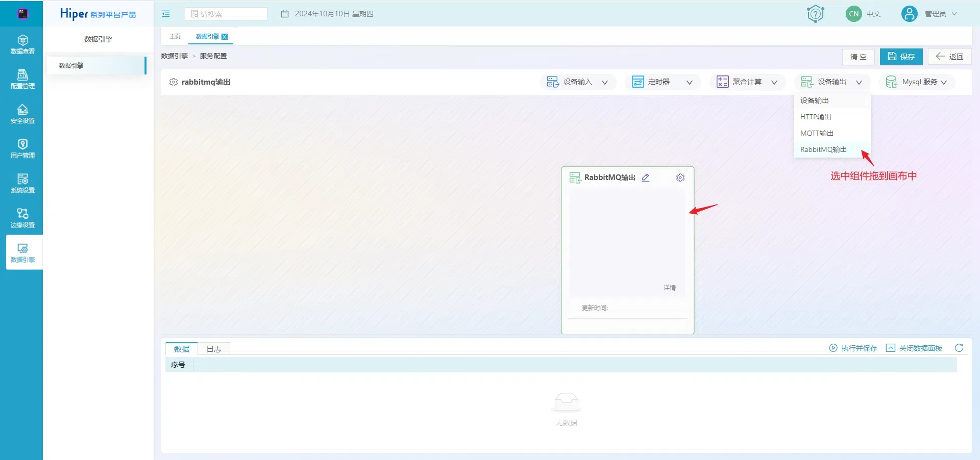Click 关闭数据面板 button
The image size is (980, 460).
click(x=914, y=348)
